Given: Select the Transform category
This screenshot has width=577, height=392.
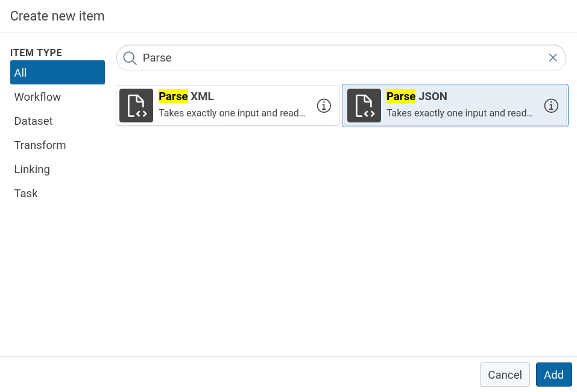Looking at the screenshot, I should tap(40, 145).
